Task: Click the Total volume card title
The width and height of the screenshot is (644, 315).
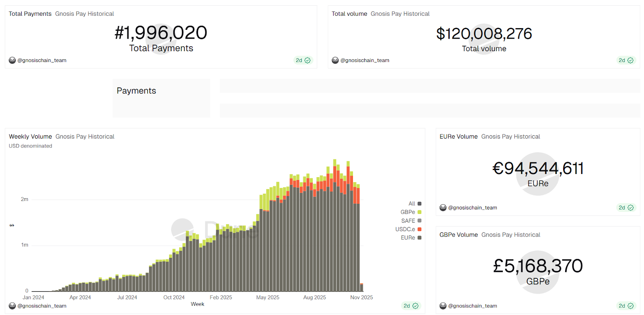Action: (349, 14)
